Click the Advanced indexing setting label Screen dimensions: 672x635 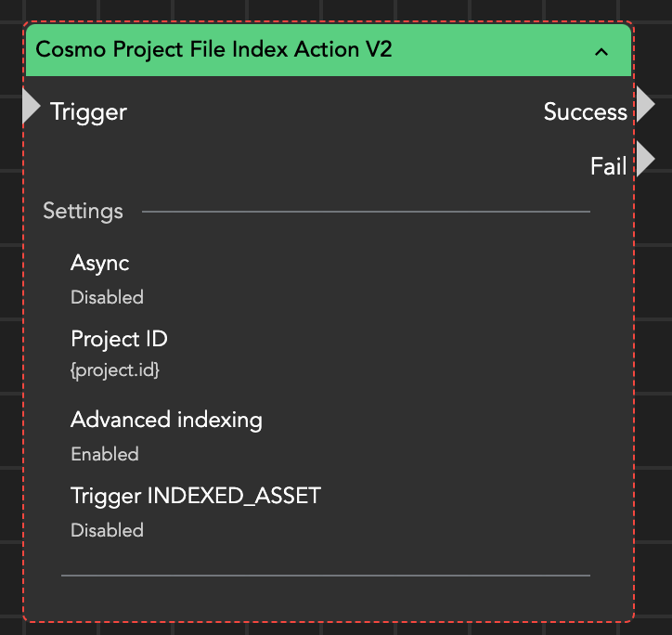click(x=166, y=420)
